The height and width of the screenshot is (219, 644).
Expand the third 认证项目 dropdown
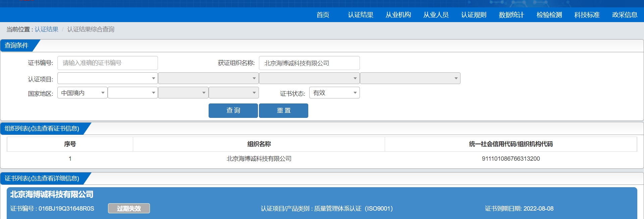[309, 78]
